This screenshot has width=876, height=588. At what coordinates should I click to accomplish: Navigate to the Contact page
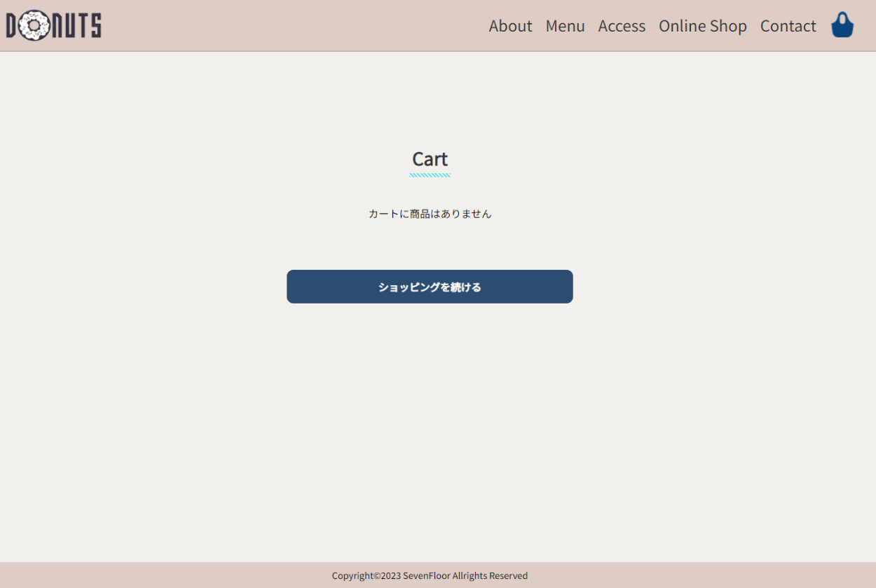[788, 26]
